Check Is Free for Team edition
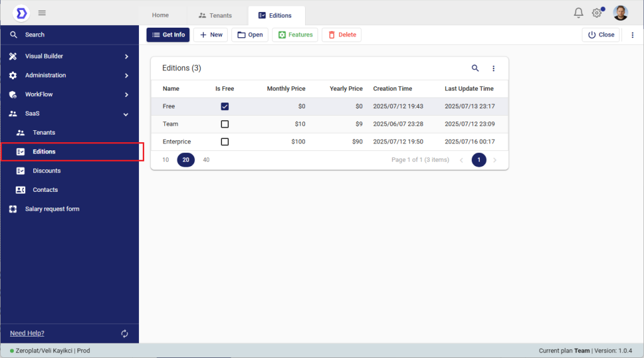 [225, 124]
